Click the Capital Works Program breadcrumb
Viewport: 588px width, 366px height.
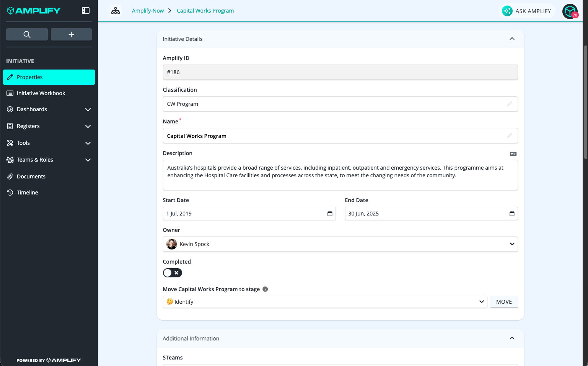(205, 11)
